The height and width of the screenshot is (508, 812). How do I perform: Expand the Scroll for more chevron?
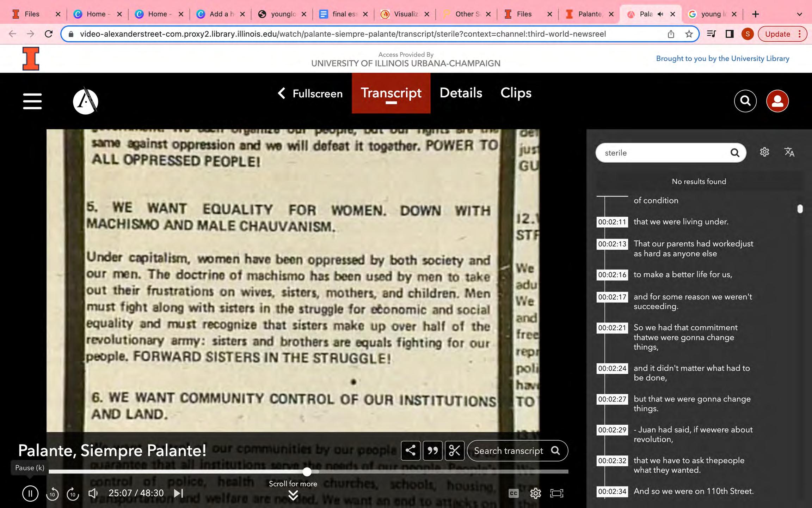click(x=293, y=495)
